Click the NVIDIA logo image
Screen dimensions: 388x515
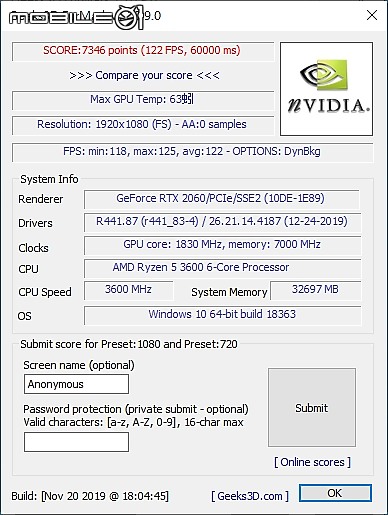pos(326,89)
